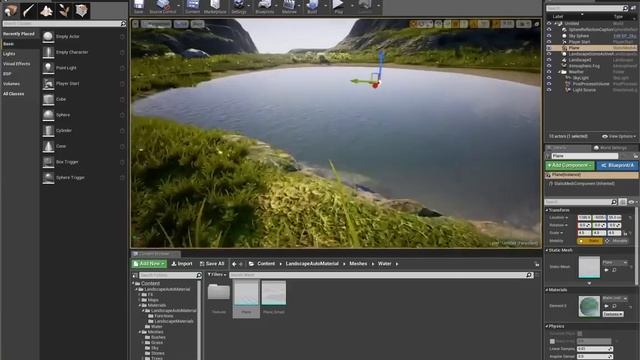The width and height of the screenshot is (640, 360).
Task: Open View Options in World Outliner
Action: point(619,136)
